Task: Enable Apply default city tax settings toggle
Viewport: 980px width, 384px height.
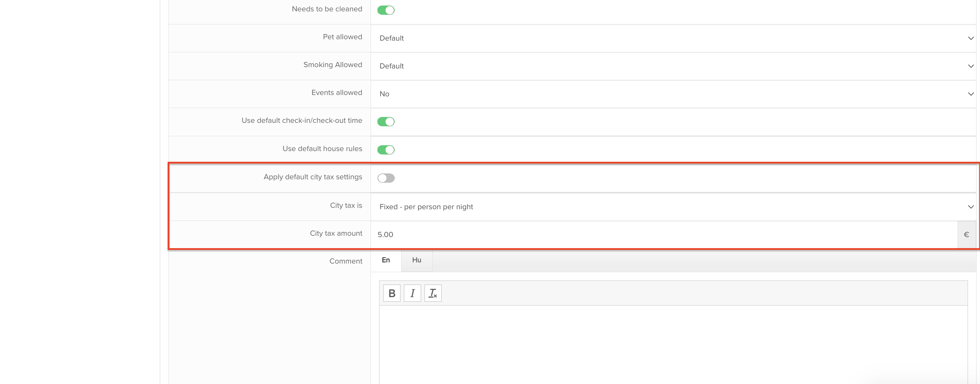Action: (x=386, y=178)
